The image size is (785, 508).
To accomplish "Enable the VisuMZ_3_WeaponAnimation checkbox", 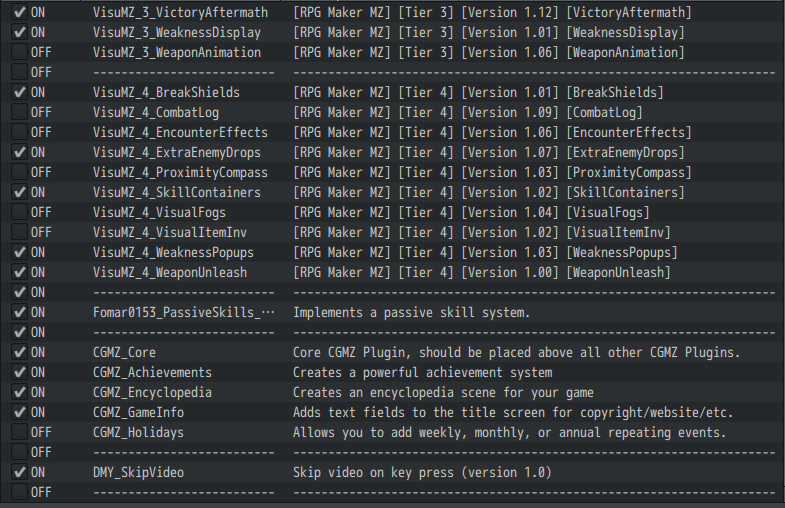I will [20, 52].
